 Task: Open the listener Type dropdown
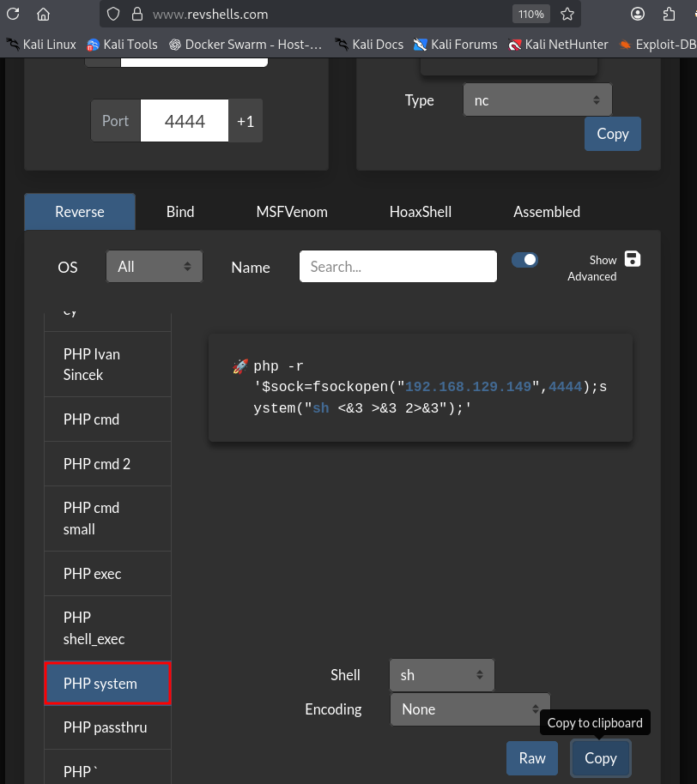click(537, 100)
